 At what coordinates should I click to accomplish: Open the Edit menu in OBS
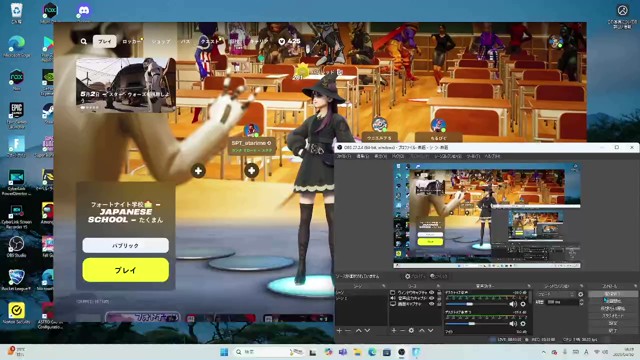click(x=362, y=156)
